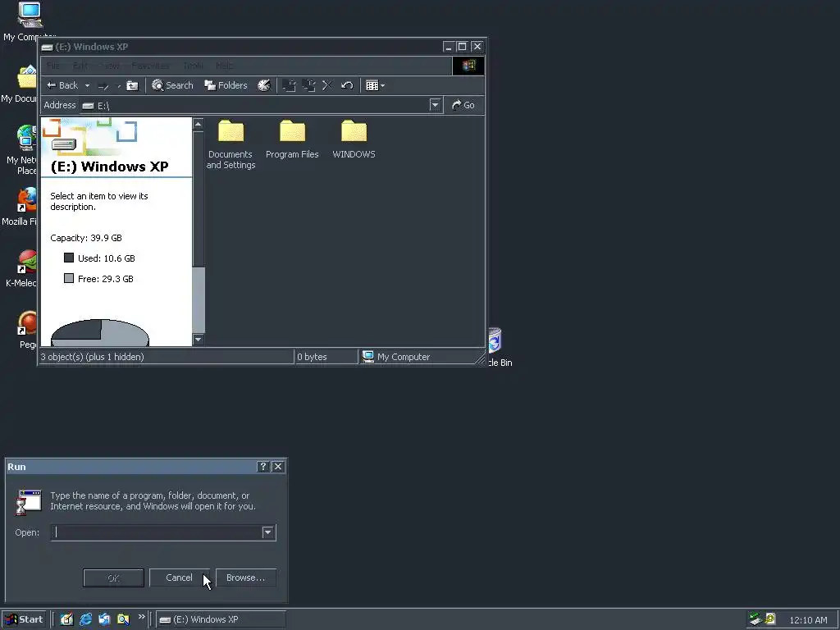Select the My Computer desktop icon
The width and height of the screenshot is (840, 630).
point(29,22)
